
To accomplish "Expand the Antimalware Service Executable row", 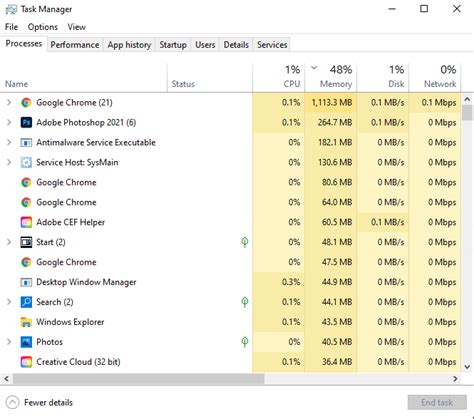I will click(x=9, y=142).
